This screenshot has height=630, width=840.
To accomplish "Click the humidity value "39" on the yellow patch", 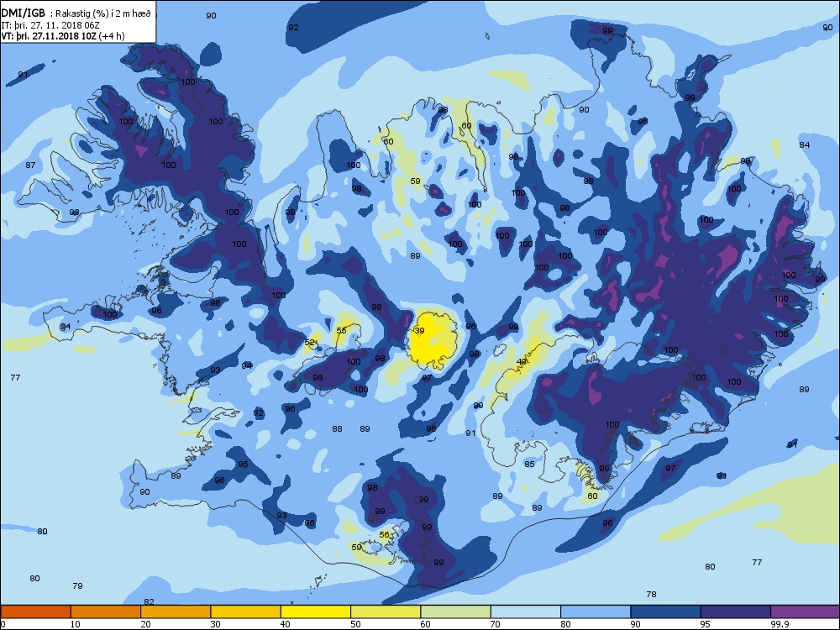I will [x=419, y=330].
